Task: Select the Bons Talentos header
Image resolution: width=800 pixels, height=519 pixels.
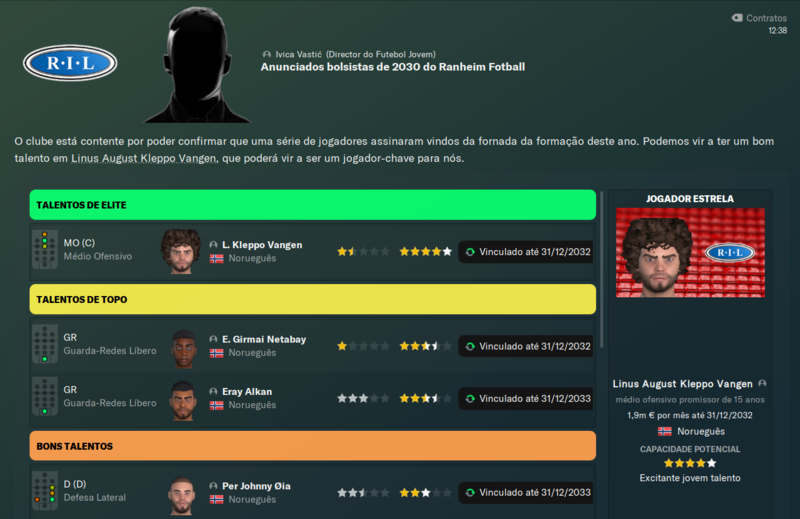Action: point(313,446)
